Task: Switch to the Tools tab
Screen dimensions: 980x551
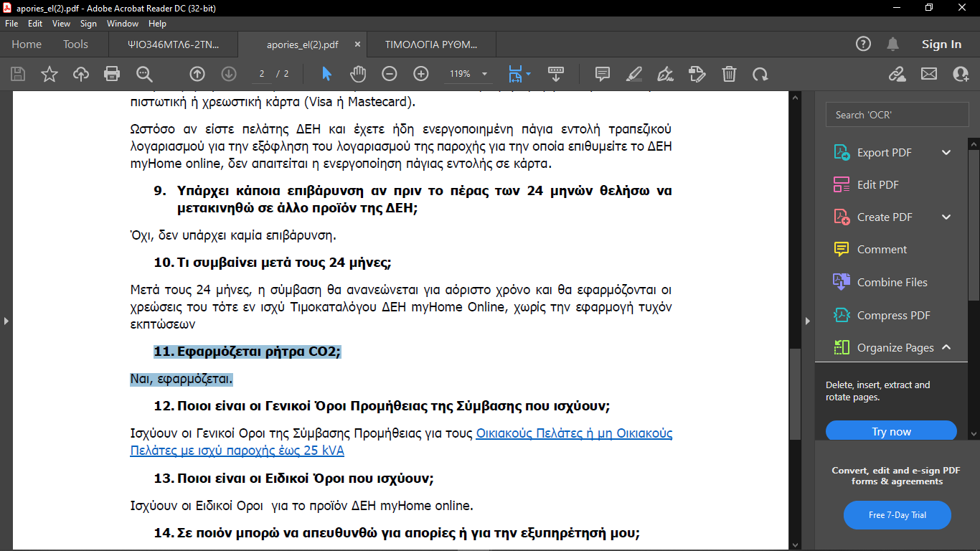Action: coord(75,44)
